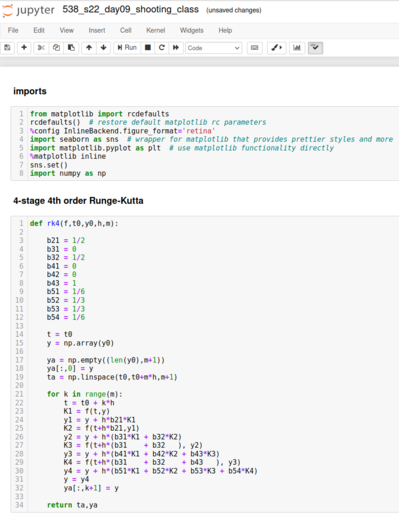The width and height of the screenshot is (399, 519).
Task: Open the command palette keyboard icon
Action: point(254,48)
